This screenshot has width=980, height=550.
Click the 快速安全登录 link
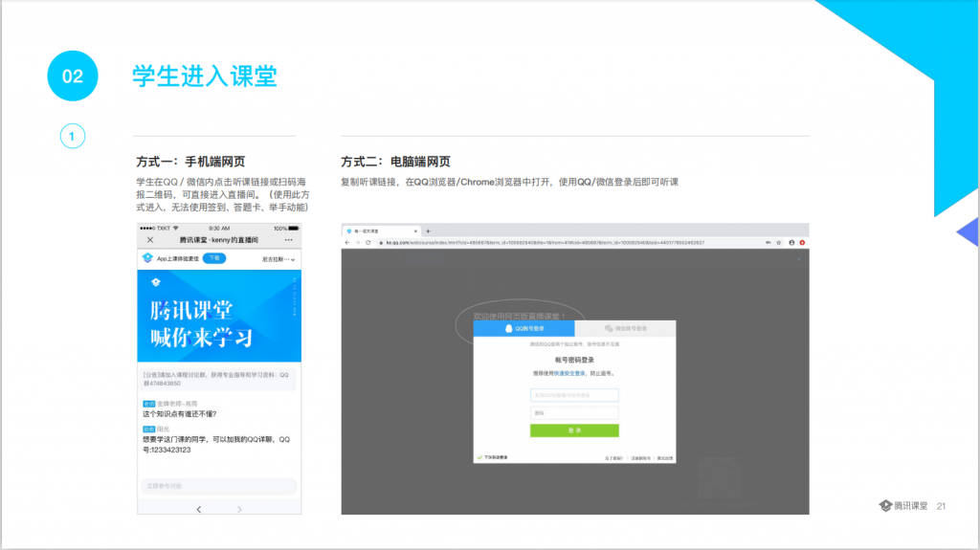tap(569, 373)
